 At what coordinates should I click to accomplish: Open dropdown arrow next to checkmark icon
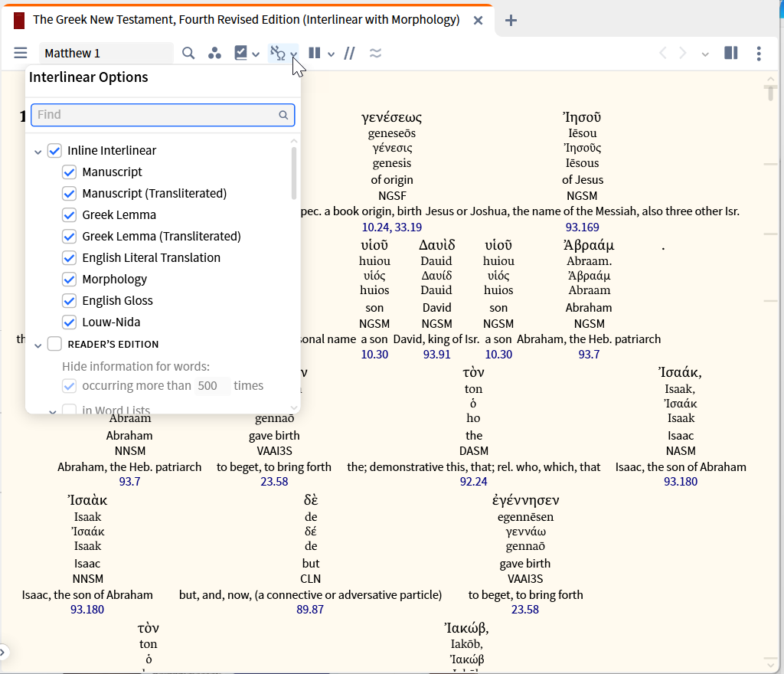(x=256, y=54)
